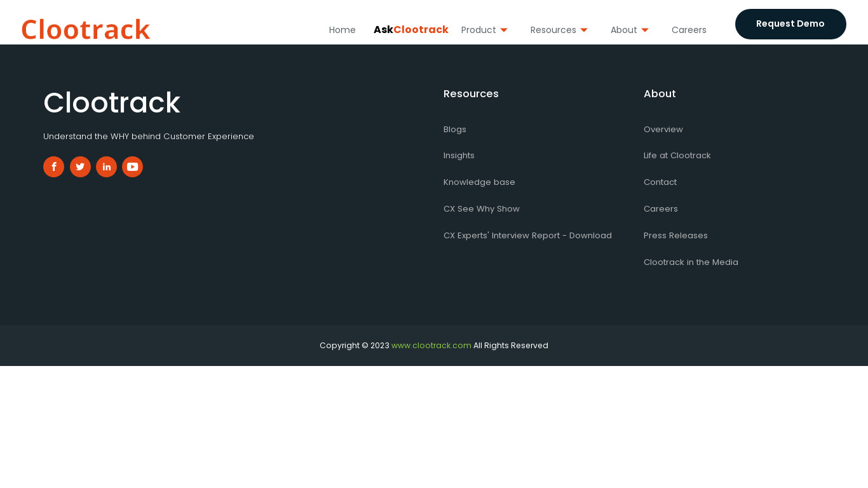This screenshot has height=488, width=868.
Task: Open Careers in top navigation
Action: point(689,30)
